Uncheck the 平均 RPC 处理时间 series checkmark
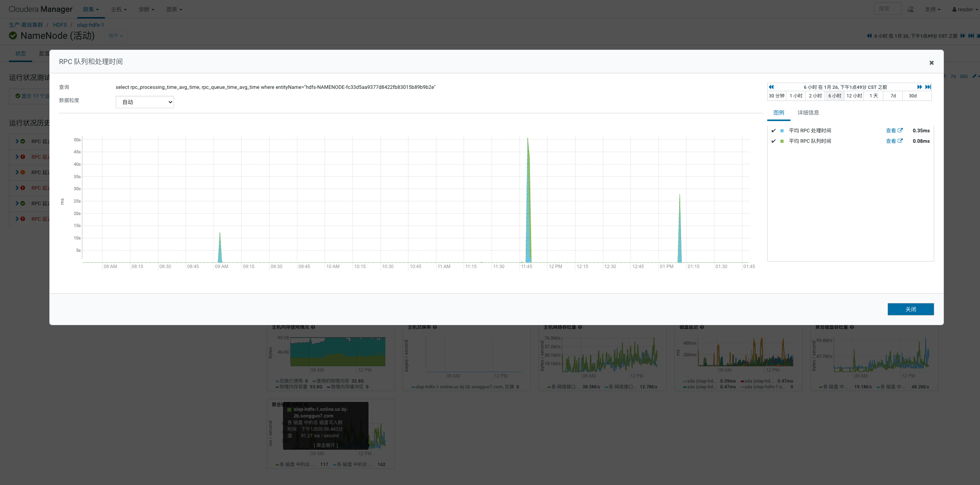 click(x=773, y=131)
